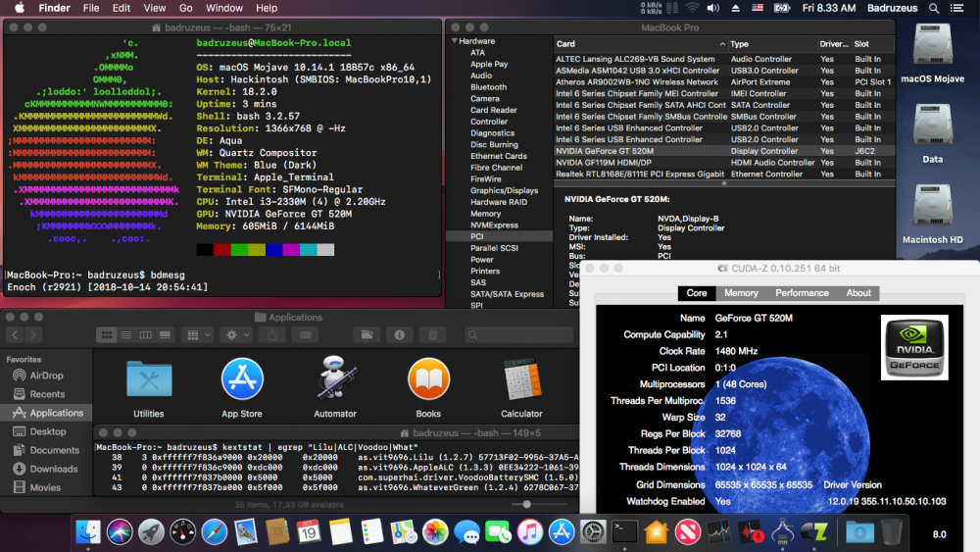Open System Preferences gear in Dock
This screenshot has height=552, width=980.
593,532
